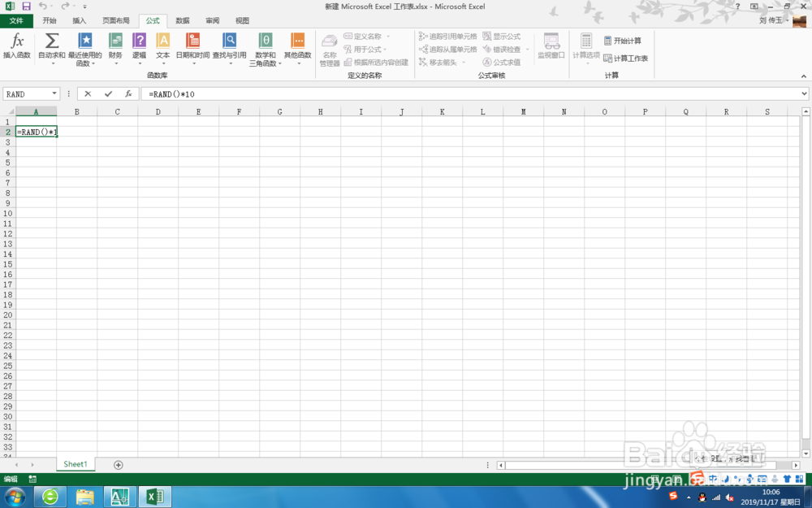Click the Calculate Now button
This screenshot has width=812, height=508.
point(624,39)
